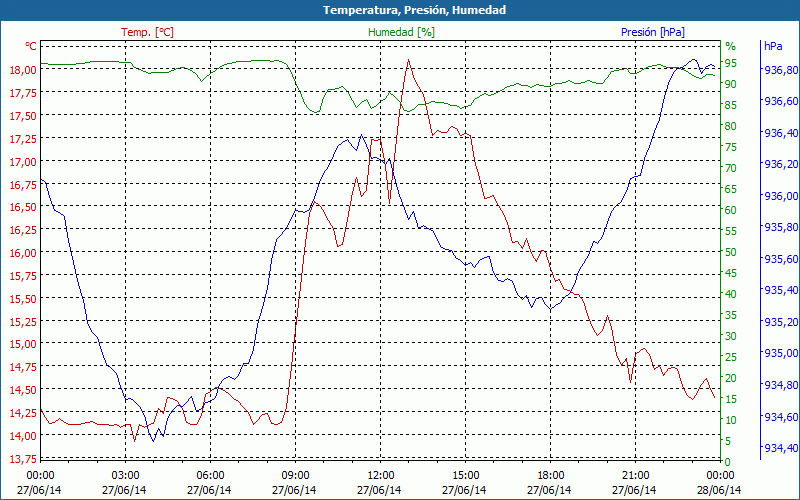The image size is (800, 500).
Task: Pick the 16,75 temperature axis value
Action: tap(23, 184)
